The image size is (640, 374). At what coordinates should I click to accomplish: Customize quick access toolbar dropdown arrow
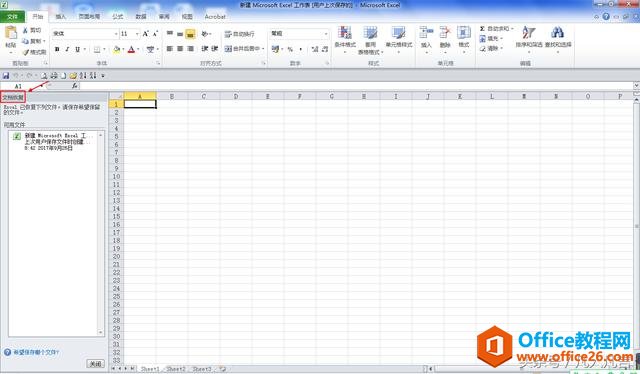coord(103,76)
